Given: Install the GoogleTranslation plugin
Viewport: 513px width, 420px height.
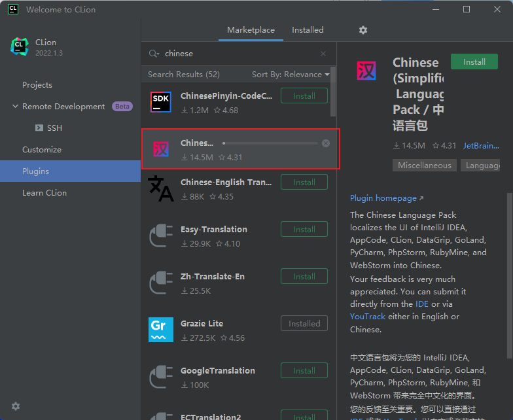Looking at the screenshot, I should [x=304, y=370].
